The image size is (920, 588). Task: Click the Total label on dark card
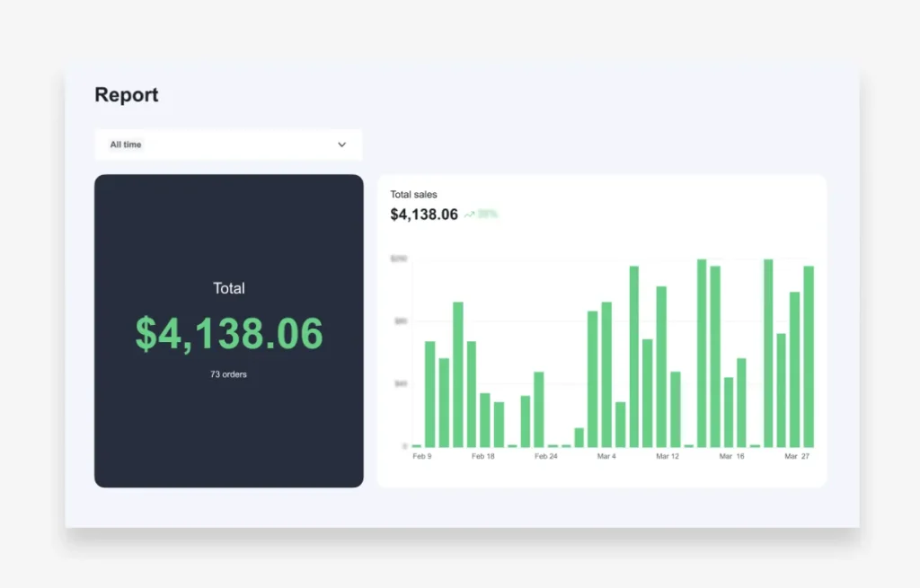(x=229, y=288)
